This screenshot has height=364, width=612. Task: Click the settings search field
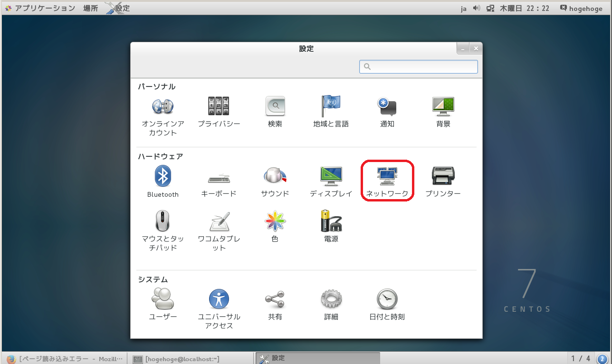pos(419,67)
